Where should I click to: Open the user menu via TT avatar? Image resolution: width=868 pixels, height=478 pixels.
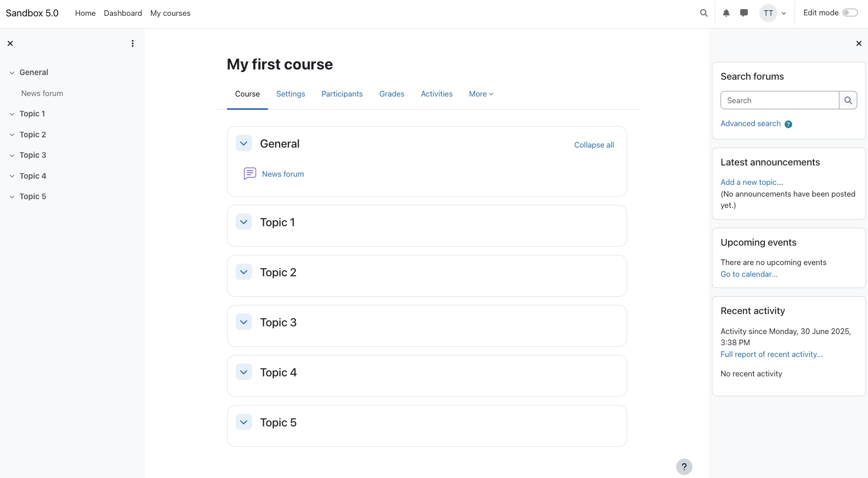coord(768,13)
